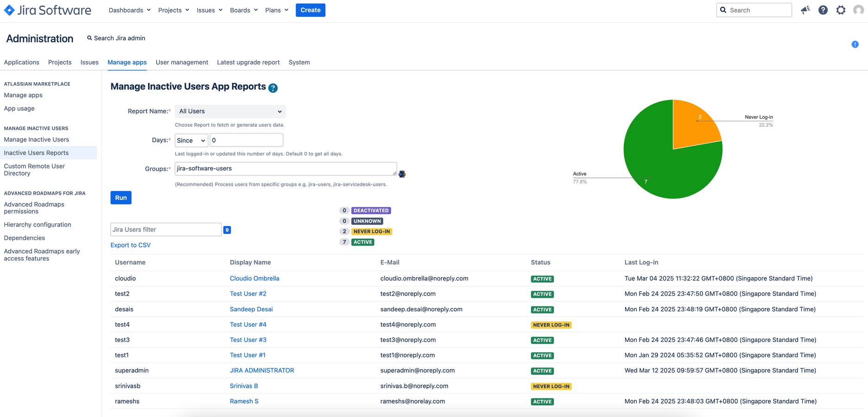Open Advanced Roadmaps permissions
Image resolution: width=868 pixels, height=417 pixels.
tap(34, 208)
